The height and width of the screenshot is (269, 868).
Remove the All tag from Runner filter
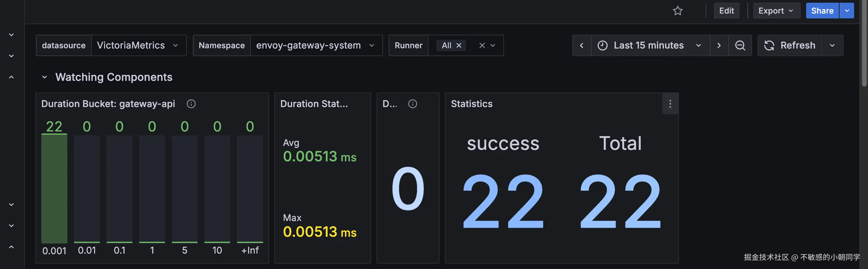pyautogui.click(x=459, y=46)
